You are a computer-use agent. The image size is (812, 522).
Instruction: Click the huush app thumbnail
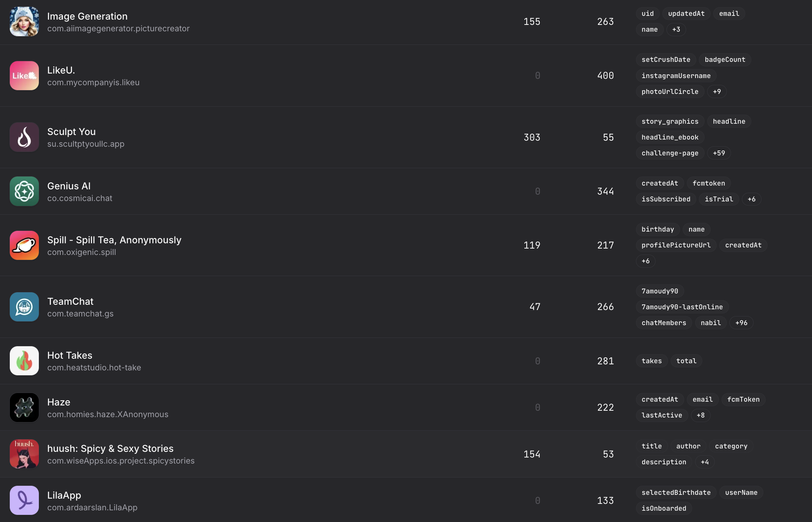[x=24, y=454]
